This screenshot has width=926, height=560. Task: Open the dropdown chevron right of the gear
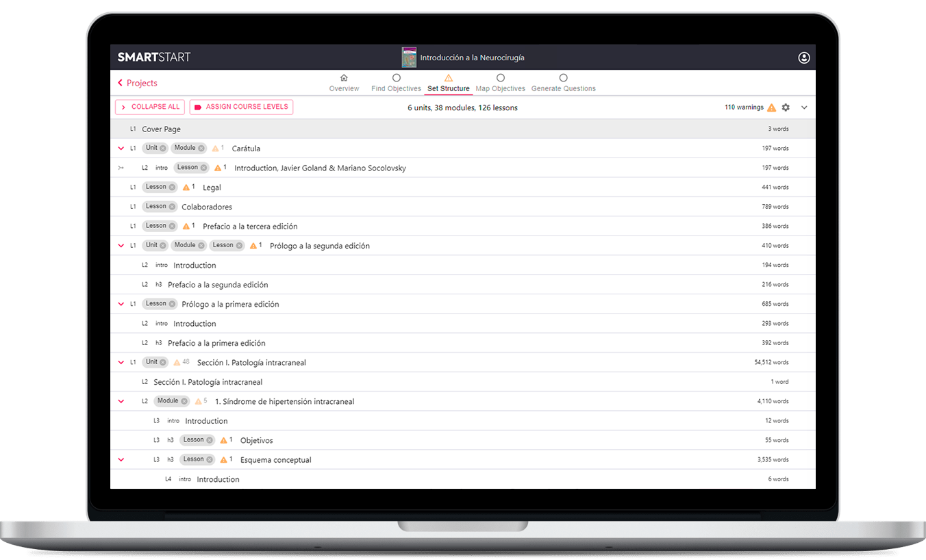click(x=803, y=107)
